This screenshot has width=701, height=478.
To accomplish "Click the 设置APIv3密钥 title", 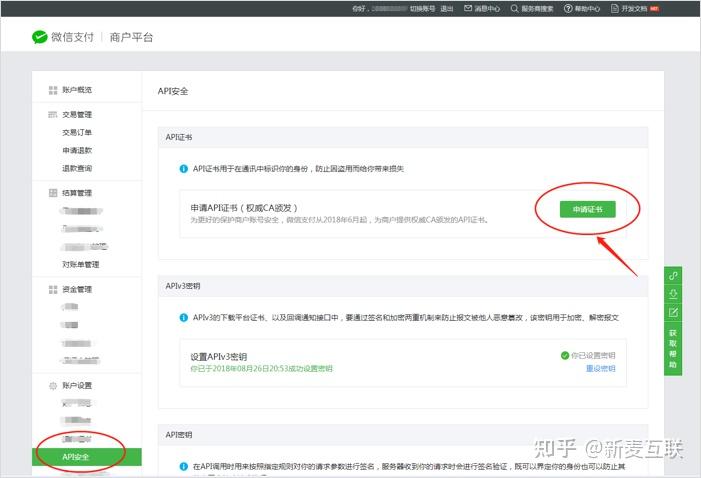I will (x=219, y=356).
